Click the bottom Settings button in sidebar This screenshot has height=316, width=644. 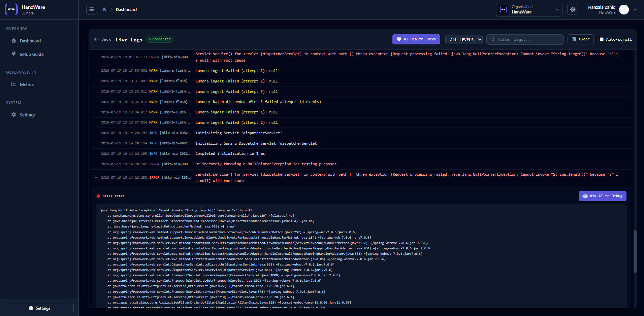click(39, 308)
